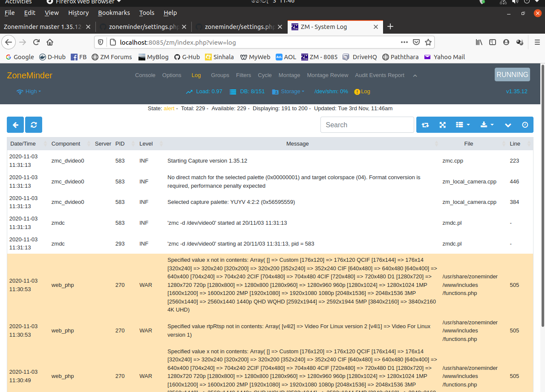The width and height of the screenshot is (545, 392).
Task: Click the ZoneMinder brand logo link
Action: (x=29, y=75)
